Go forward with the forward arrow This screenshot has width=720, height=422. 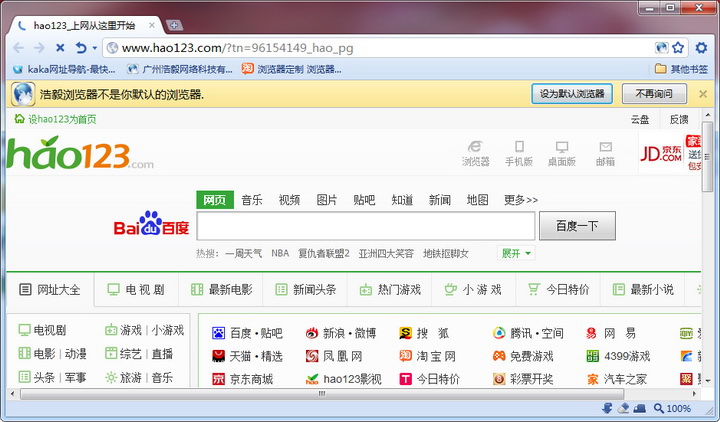pos(39,48)
